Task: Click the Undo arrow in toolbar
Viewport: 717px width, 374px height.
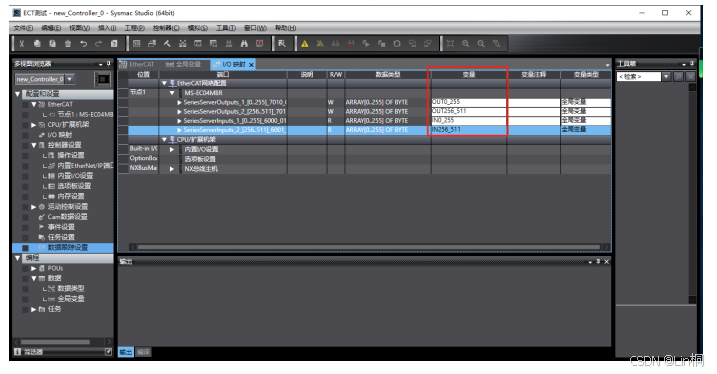Action: (83, 43)
